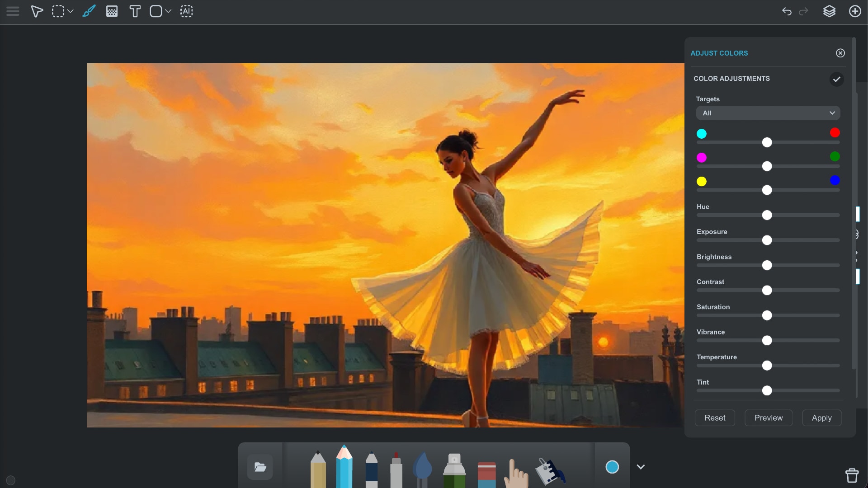Expand the selection tool options arrow
Screen dimensions: 868x488
point(71,11)
